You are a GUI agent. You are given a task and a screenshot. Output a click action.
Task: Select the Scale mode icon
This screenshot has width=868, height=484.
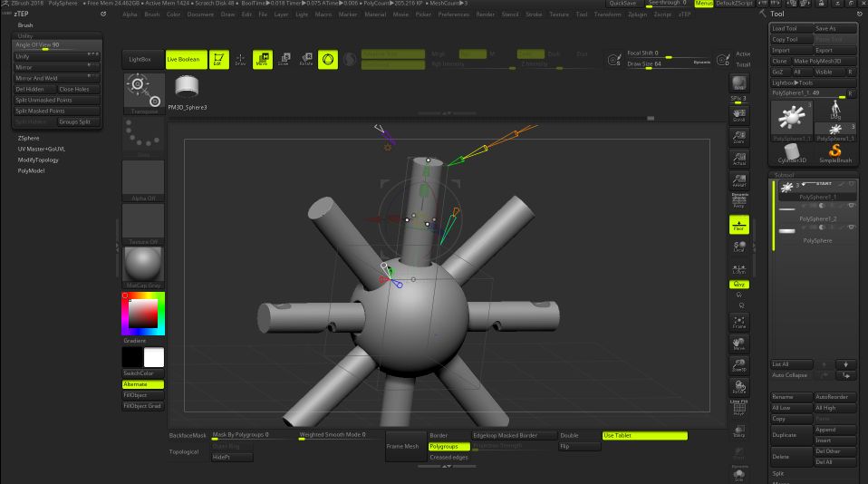284,59
